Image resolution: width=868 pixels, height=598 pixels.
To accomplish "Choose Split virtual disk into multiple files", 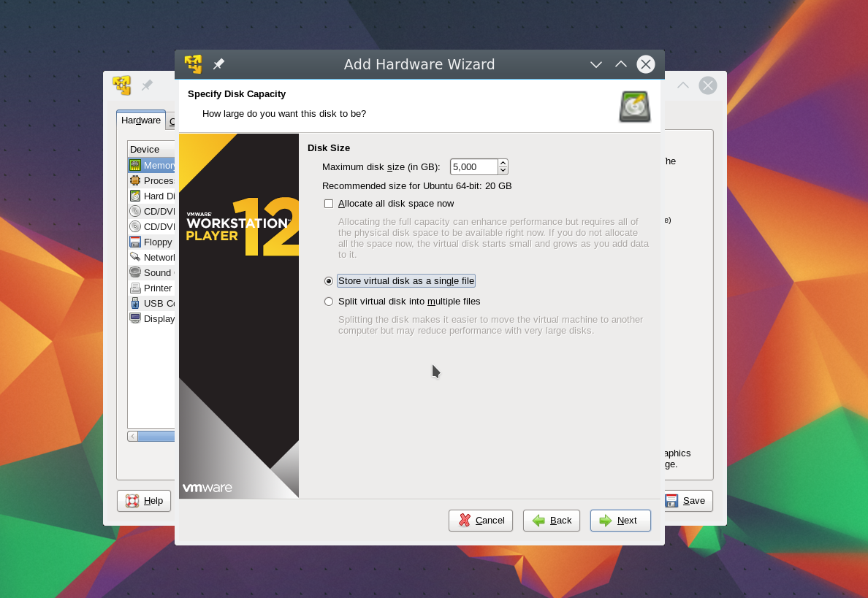I will click(329, 302).
